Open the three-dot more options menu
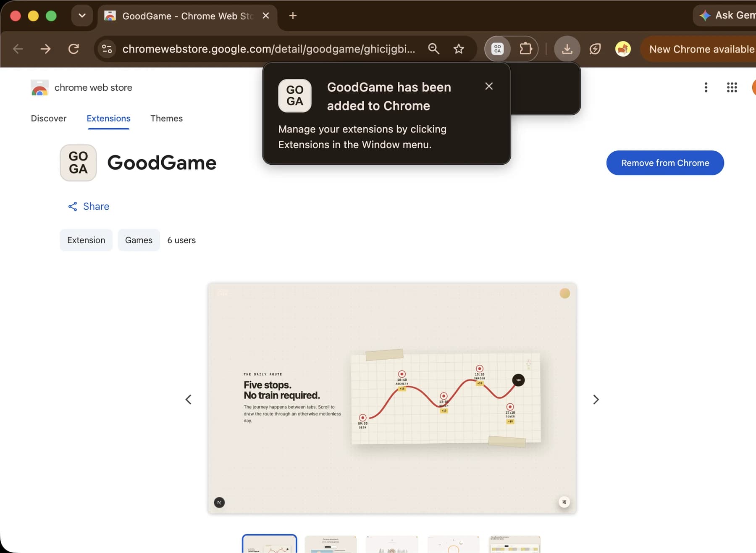The height and width of the screenshot is (553, 756). pos(706,87)
